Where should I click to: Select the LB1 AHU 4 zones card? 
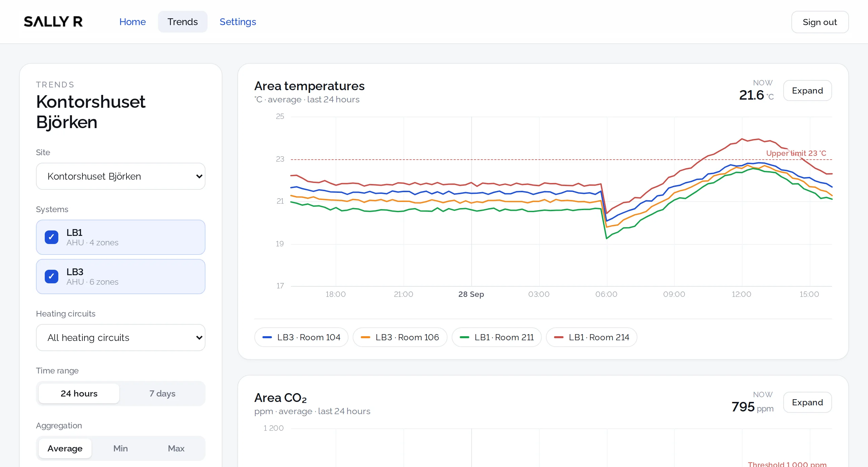coord(121,237)
